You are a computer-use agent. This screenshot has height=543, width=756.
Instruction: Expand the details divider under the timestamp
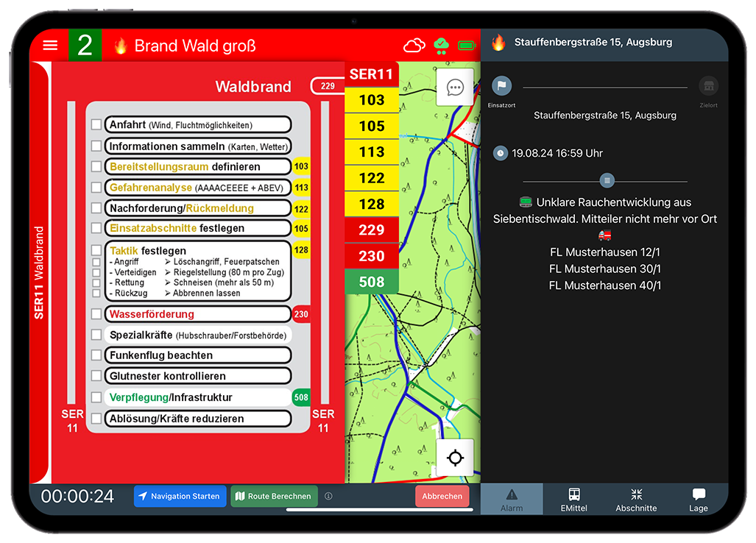pyautogui.click(x=607, y=180)
